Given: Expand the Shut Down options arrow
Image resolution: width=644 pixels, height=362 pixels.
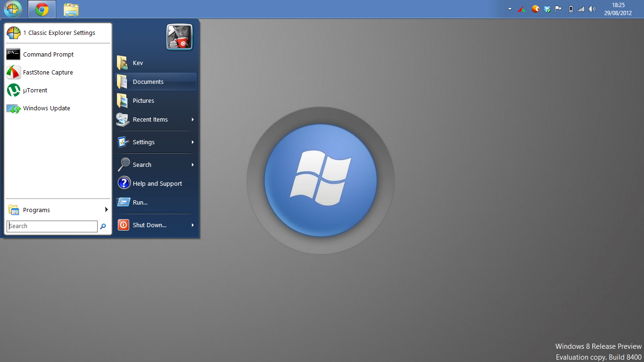Looking at the screenshot, I should pyautogui.click(x=192, y=225).
